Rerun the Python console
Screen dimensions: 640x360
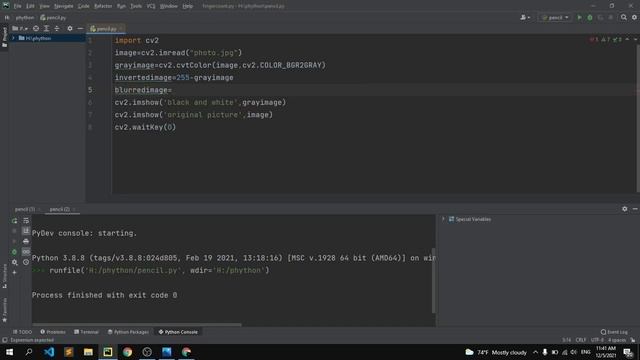click(14, 221)
